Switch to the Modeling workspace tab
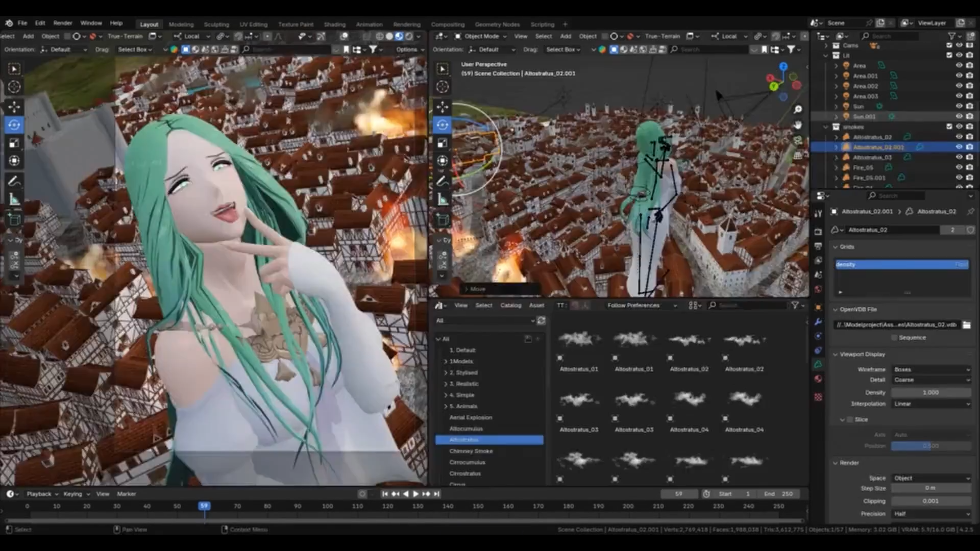The image size is (980, 551). 181,24
